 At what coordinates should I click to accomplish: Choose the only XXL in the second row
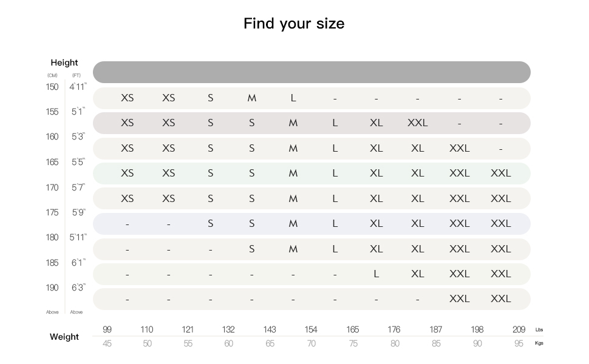[x=418, y=123]
